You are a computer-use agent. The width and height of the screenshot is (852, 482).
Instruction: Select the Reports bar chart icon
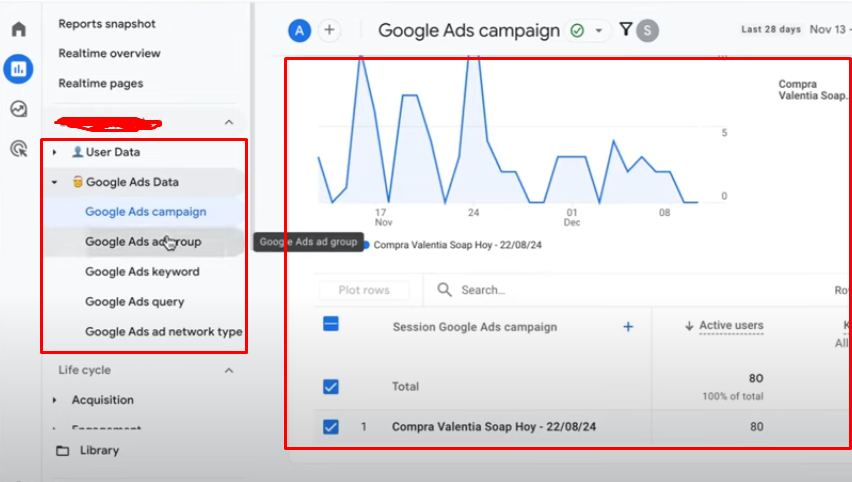tap(18, 70)
